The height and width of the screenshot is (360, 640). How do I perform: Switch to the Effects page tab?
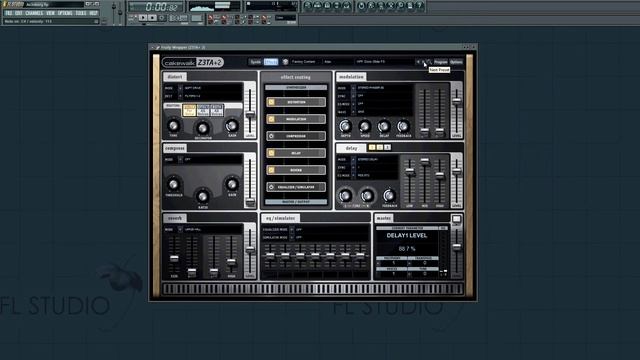pos(271,62)
